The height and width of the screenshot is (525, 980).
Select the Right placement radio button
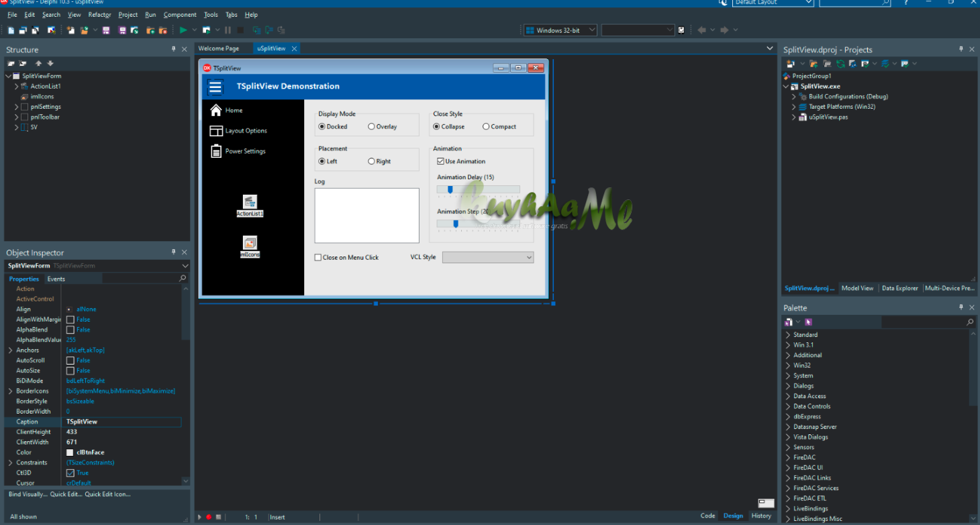(x=371, y=161)
